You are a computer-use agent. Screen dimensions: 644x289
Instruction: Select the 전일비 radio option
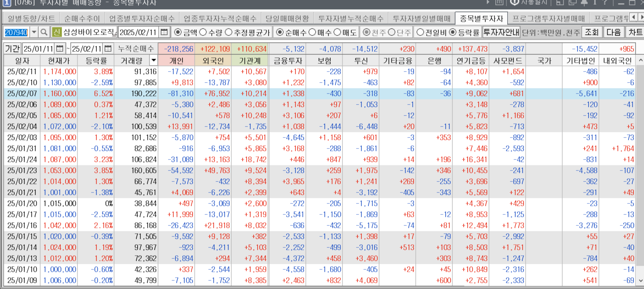[421, 32]
